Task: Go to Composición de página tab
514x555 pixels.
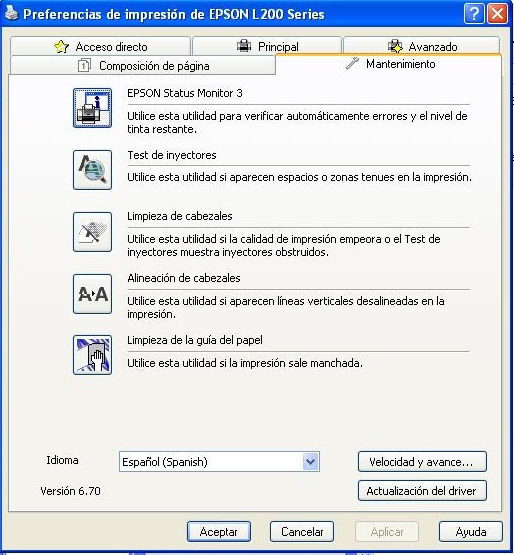Action: click(143, 65)
